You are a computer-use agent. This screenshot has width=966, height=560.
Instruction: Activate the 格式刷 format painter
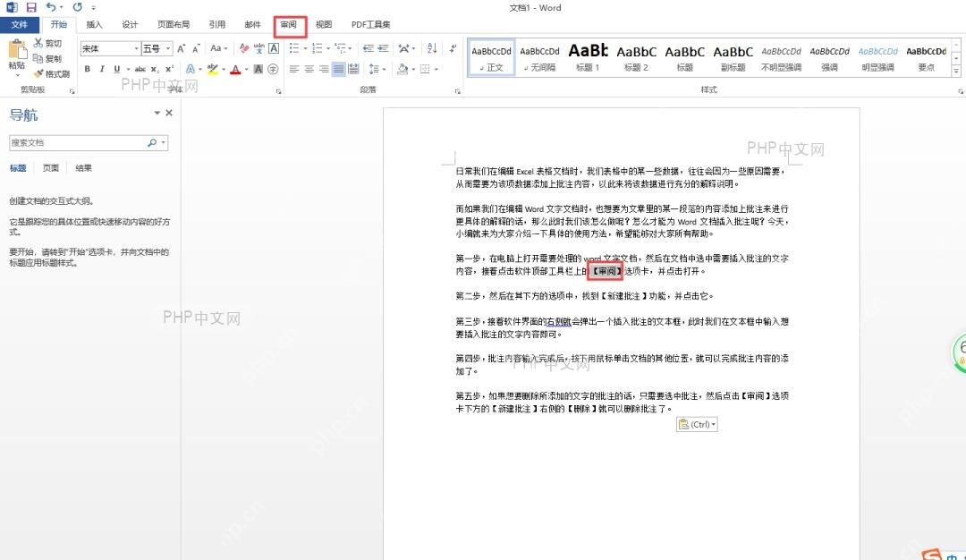(x=52, y=74)
